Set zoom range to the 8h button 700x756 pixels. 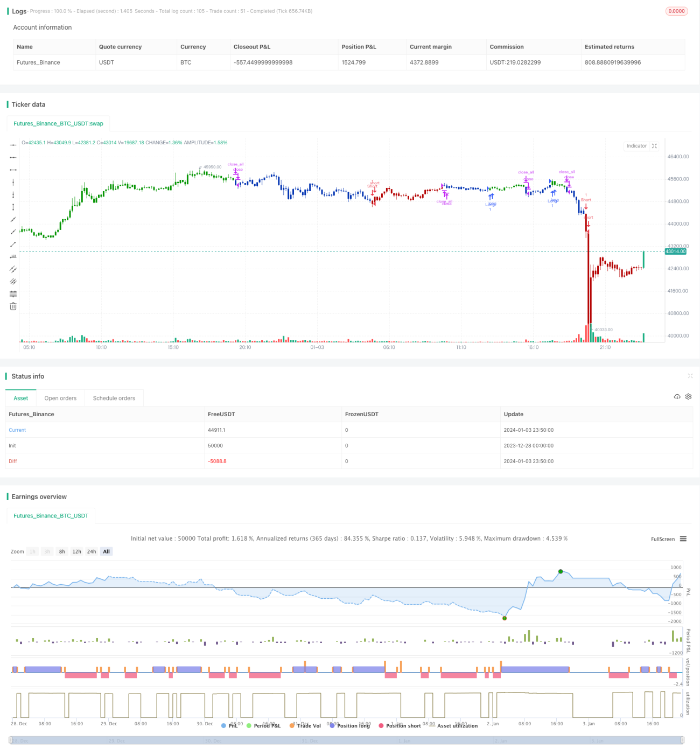62,551
